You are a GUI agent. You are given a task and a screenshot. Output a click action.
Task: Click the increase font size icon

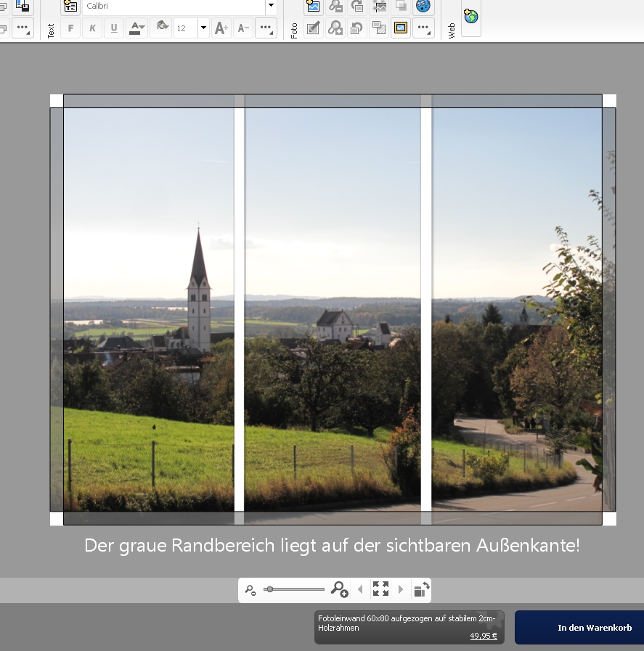pyautogui.click(x=221, y=28)
